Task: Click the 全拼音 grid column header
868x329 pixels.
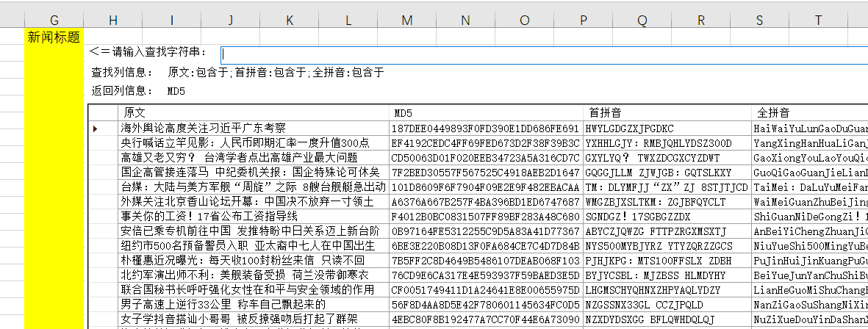Action: click(x=809, y=113)
